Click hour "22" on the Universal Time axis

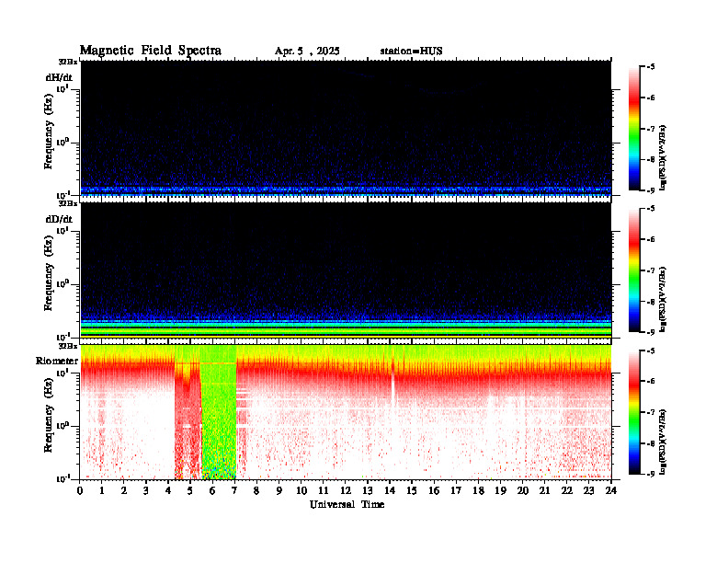pyautogui.click(x=567, y=490)
